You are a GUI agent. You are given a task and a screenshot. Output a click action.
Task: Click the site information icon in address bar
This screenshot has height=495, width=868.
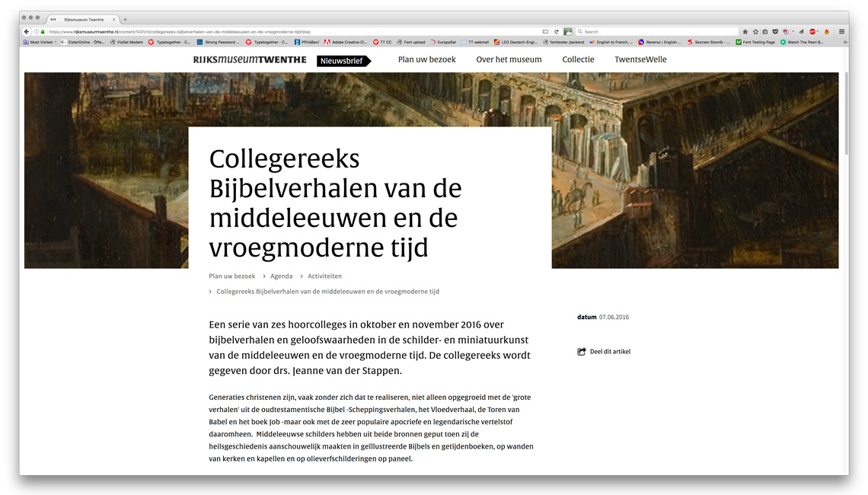click(x=37, y=31)
